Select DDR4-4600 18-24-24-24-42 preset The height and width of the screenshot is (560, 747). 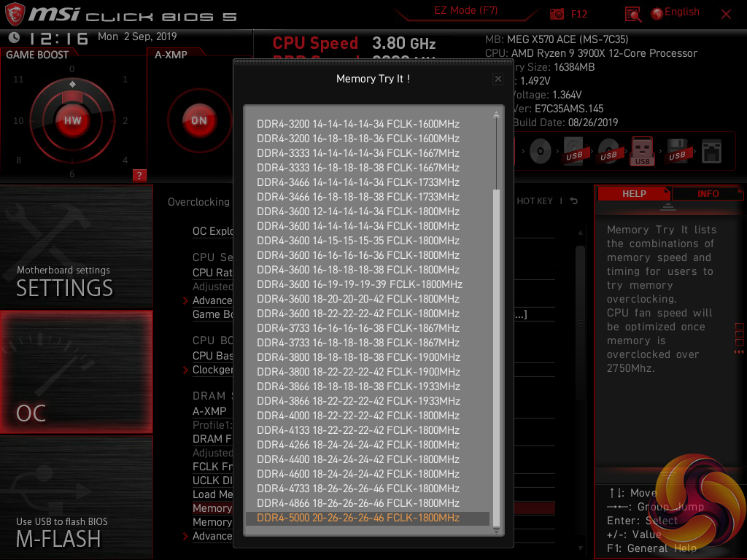click(x=357, y=474)
